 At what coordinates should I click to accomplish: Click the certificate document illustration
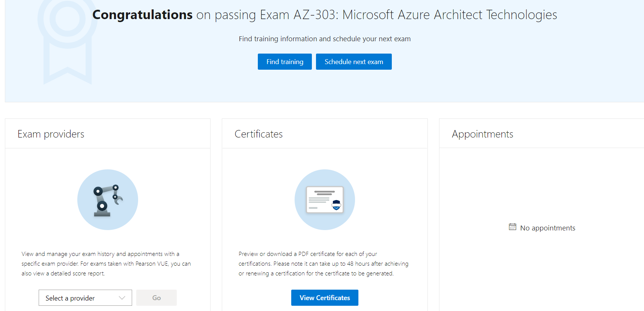tap(325, 200)
